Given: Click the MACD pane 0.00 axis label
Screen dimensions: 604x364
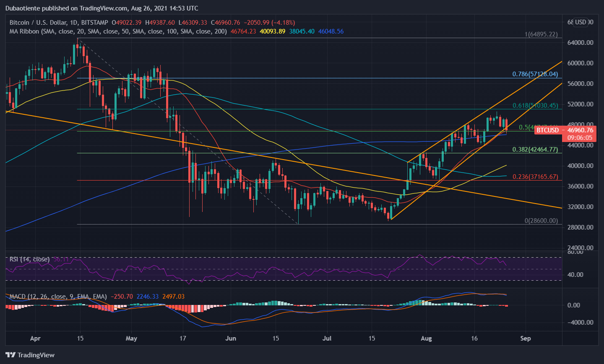Looking at the screenshot, I should [574, 305].
